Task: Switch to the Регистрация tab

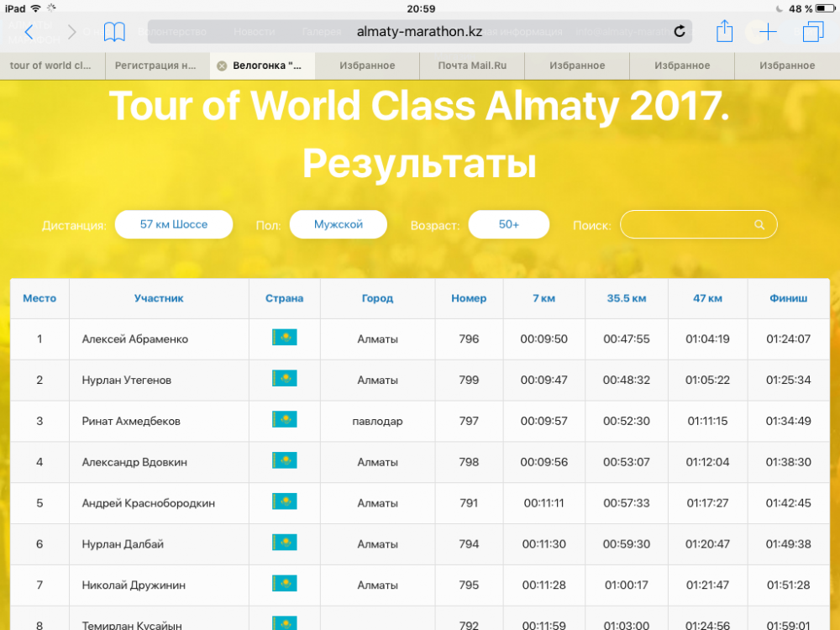Action: pyautogui.click(x=156, y=66)
